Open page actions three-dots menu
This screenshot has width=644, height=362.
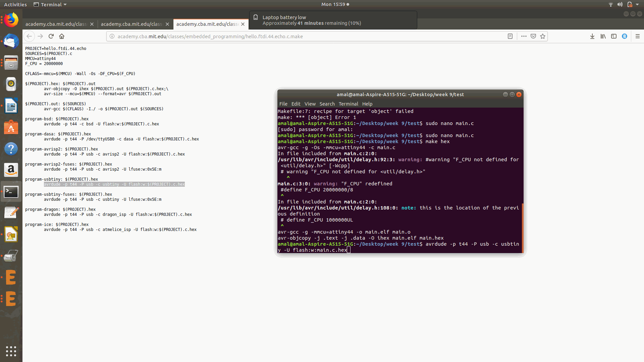(524, 36)
